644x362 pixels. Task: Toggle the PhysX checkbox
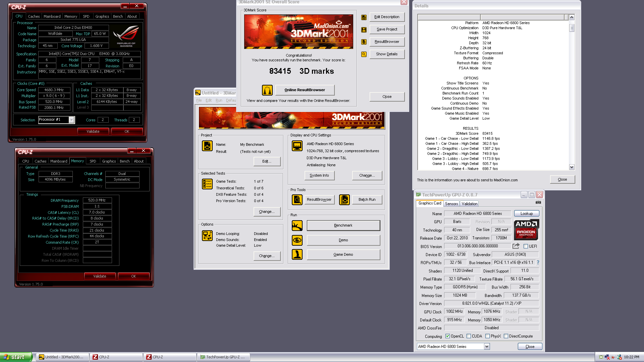click(x=487, y=336)
